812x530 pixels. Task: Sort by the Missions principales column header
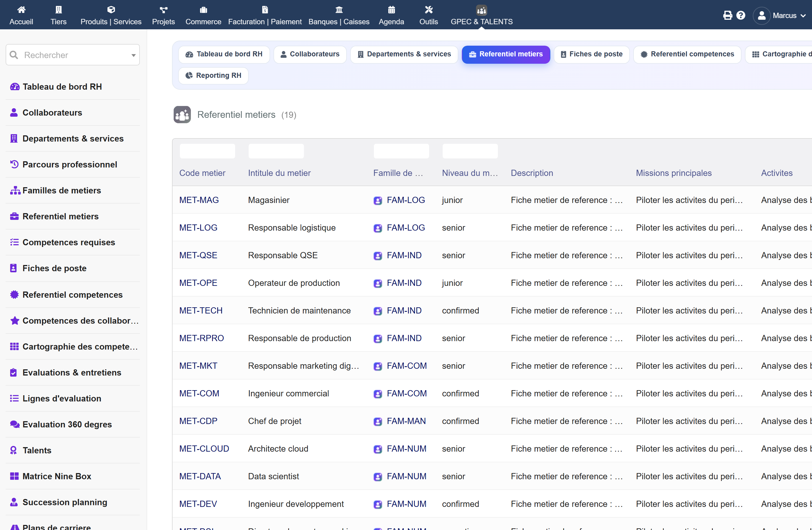pos(674,173)
